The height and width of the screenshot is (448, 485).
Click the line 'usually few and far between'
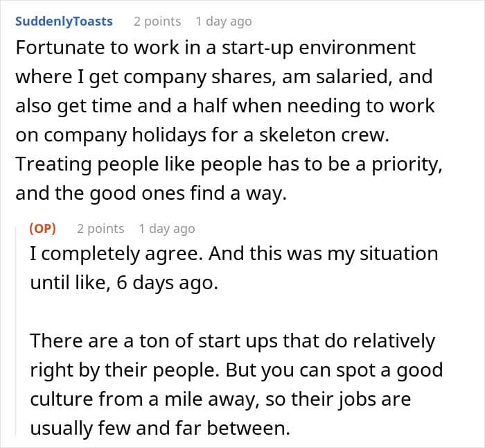[x=160, y=429]
